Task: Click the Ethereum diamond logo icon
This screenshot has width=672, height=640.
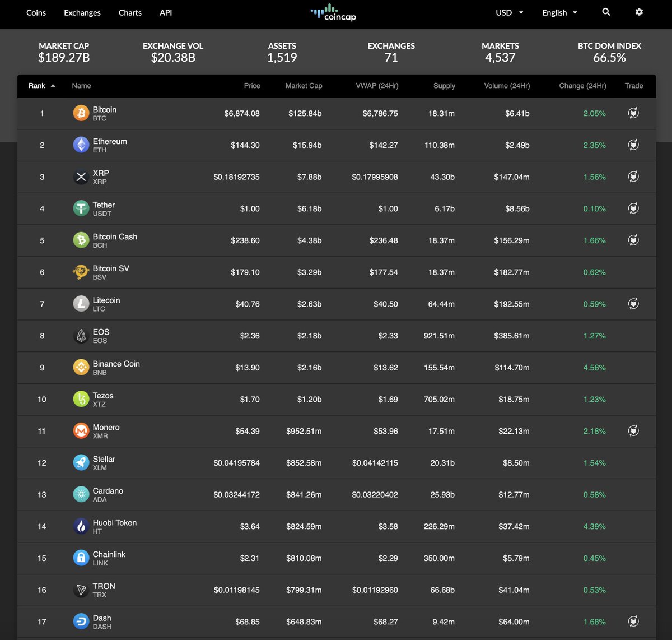Action: (x=81, y=145)
